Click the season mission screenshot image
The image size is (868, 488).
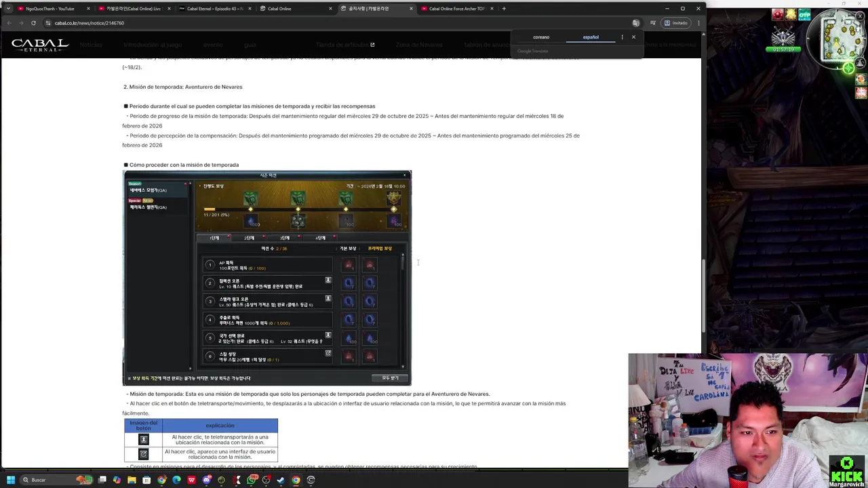coord(267,278)
